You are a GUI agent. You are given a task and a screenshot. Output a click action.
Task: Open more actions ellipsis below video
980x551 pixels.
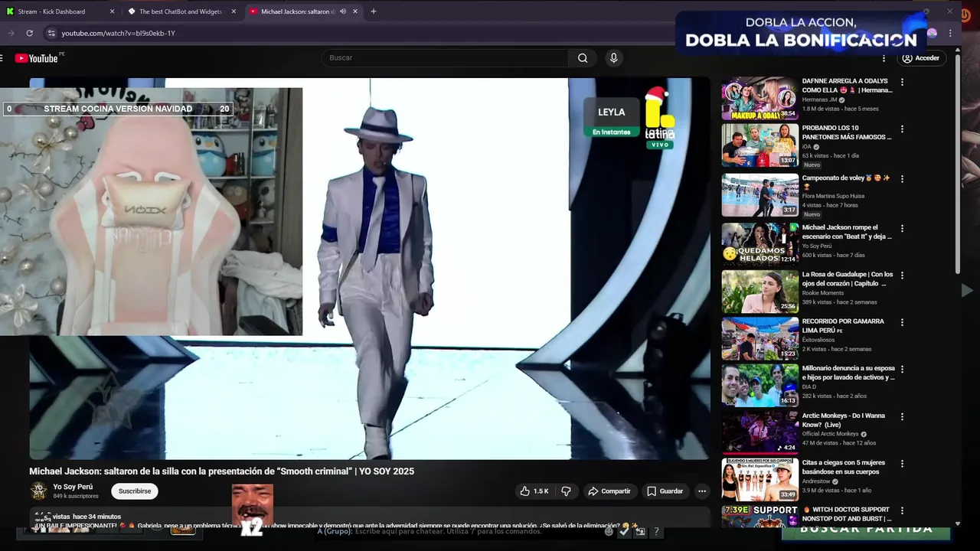coord(701,491)
